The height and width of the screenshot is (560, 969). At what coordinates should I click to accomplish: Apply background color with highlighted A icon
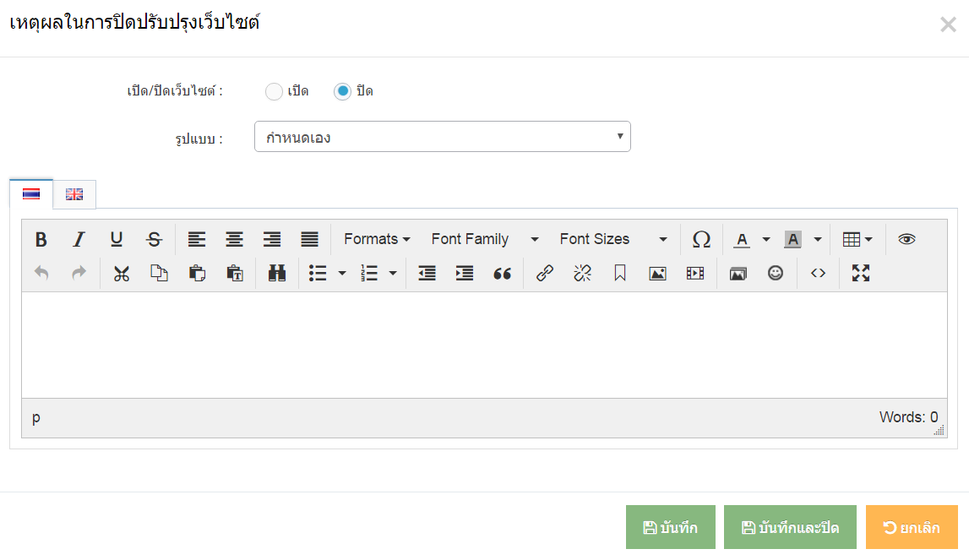click(793, 239)
